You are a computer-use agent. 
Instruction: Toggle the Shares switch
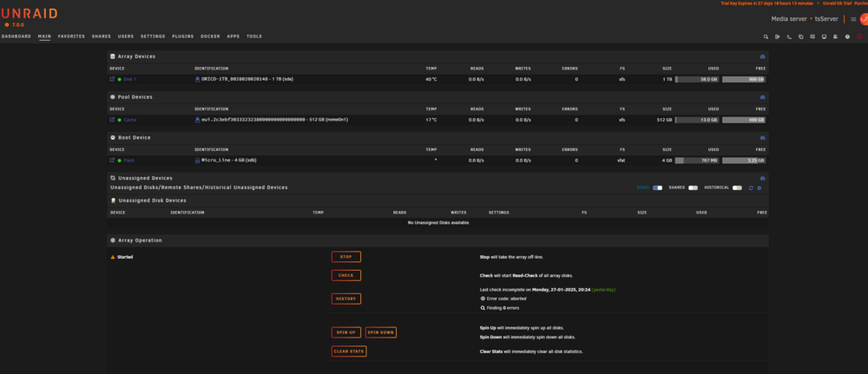693,187
